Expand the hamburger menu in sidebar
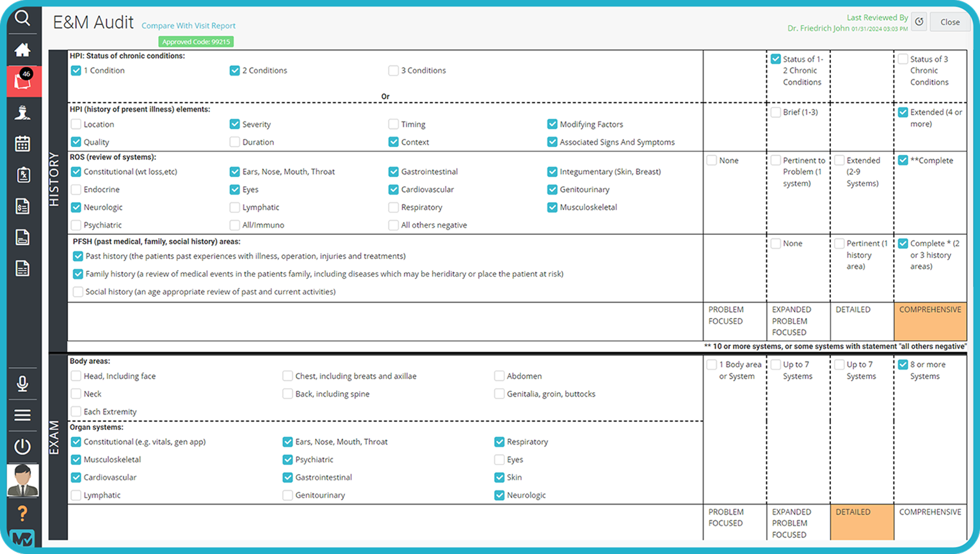 tap(22, 415)
